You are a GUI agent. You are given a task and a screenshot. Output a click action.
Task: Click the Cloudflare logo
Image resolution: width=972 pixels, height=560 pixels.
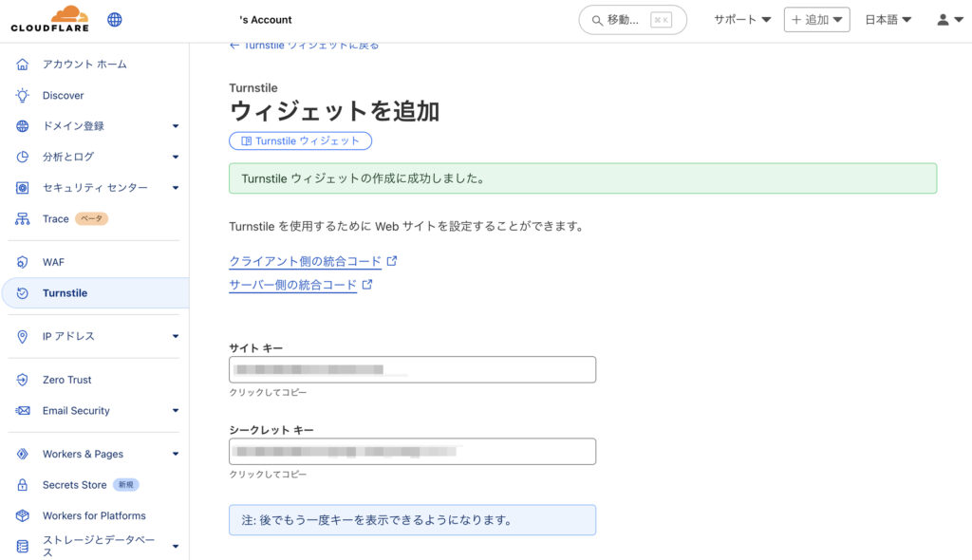click(49, 19)
